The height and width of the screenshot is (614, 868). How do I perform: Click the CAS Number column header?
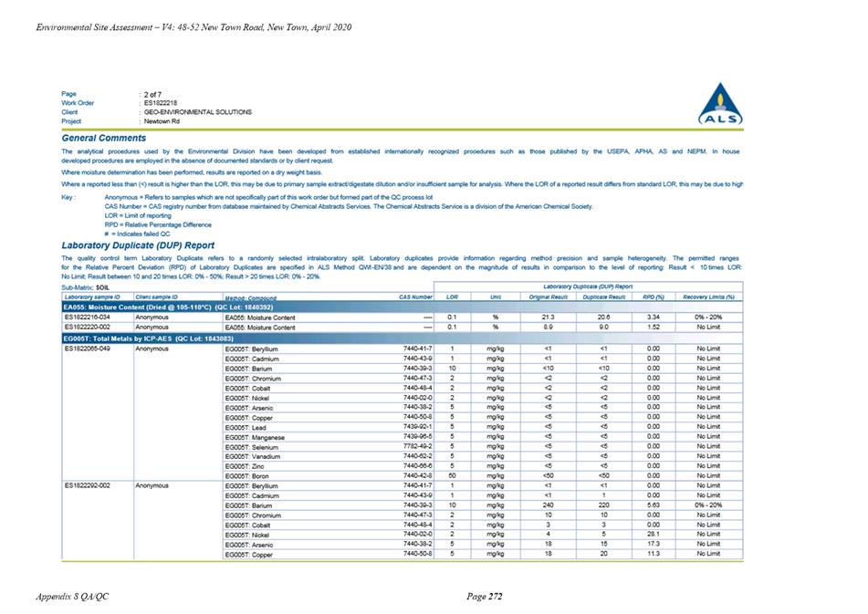(x=415, y=297)
